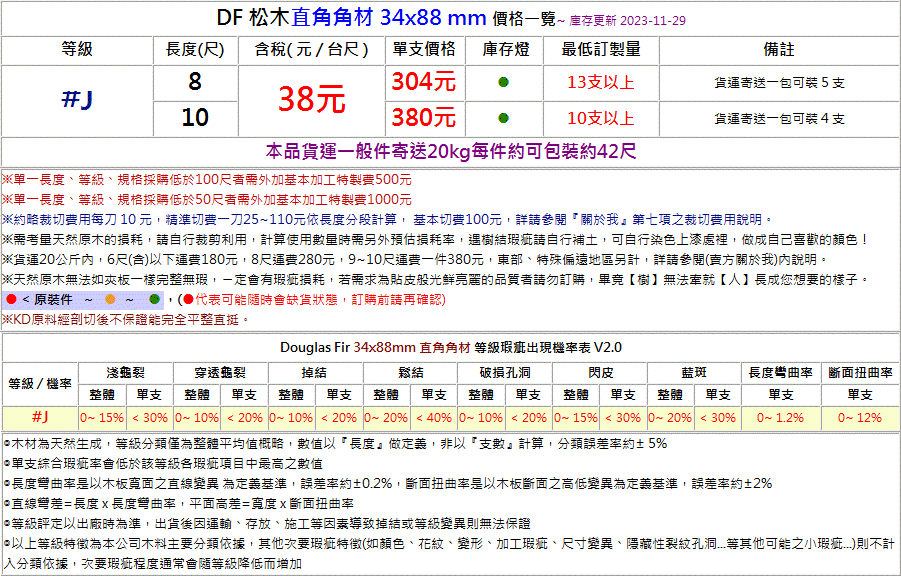Click the 藍斑 defect column header
The width and height of the screenshot is (901, 576).
tap(694, 373)
